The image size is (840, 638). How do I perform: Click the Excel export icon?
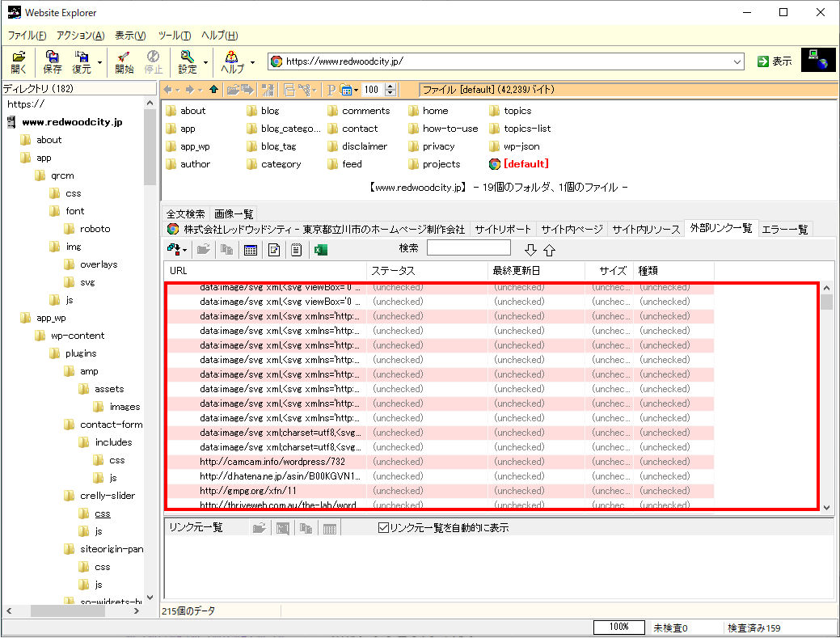point(321,250)
